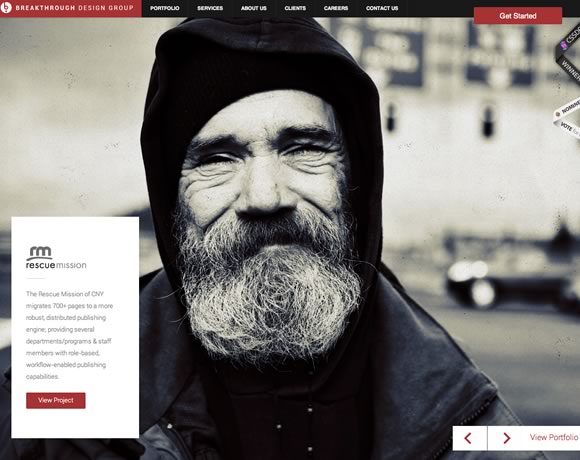The height and width of the screenshot is (460, 580).
Task: Click the Nominee vote ribbon badge
Action: pyautogui.click(x=568, y=118)
